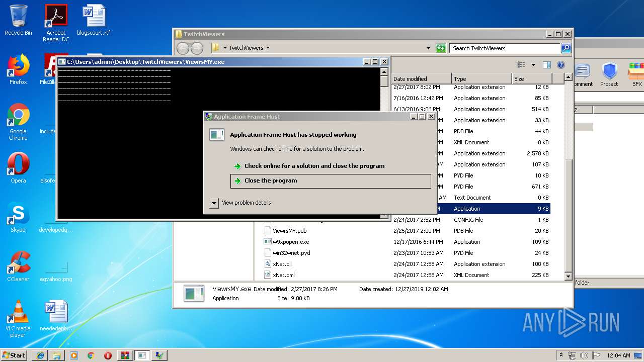
Task: Switch to ViewrsMY console taskbar button
Action: pos(142,355)
